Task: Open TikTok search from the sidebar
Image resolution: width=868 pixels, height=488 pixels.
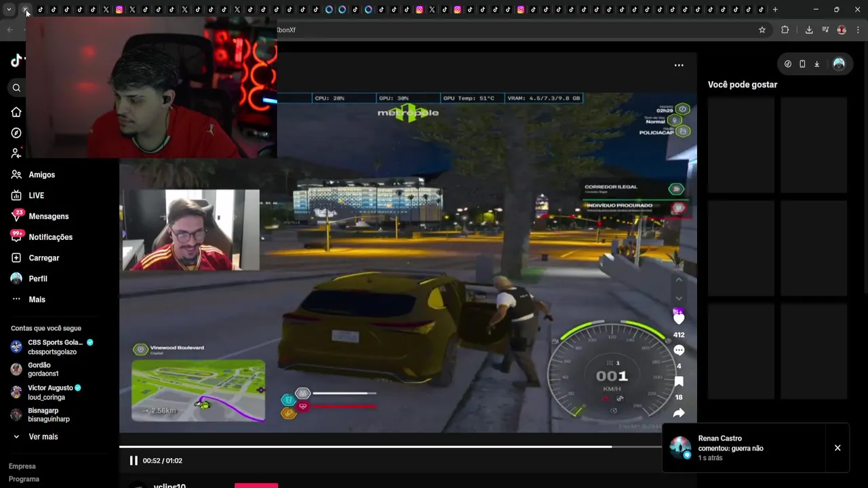Action: pos(16,87)
